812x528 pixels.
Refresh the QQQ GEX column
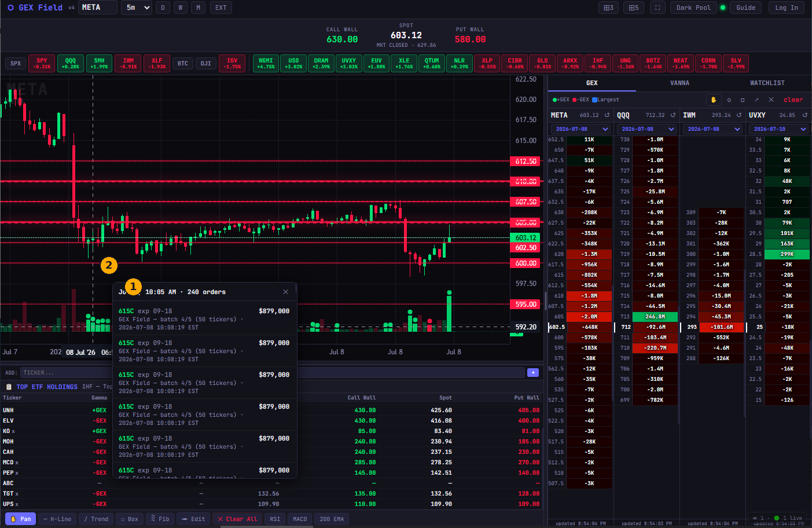pos(673,115)
